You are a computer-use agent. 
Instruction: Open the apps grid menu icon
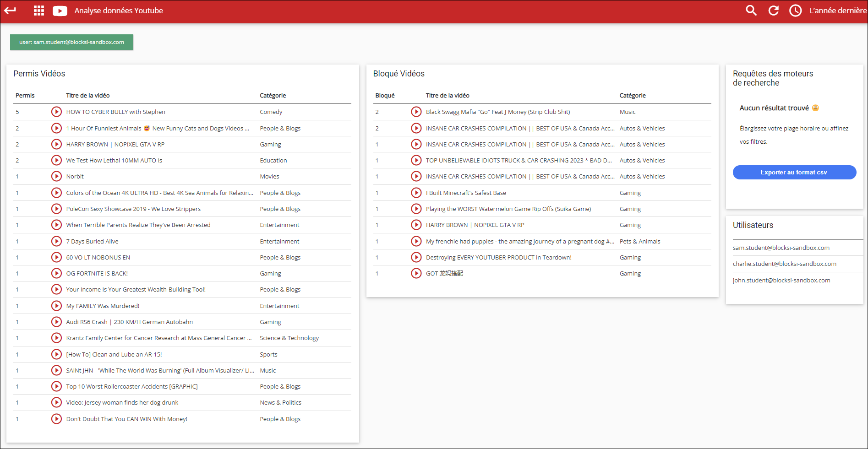39,11
